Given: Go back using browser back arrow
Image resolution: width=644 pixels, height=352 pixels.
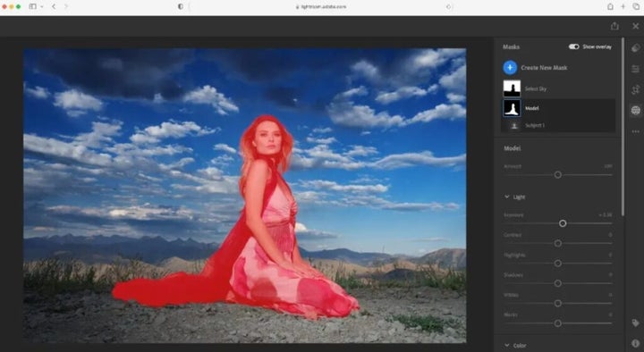Looking at the screenshot, I should (x=54, y=6).
